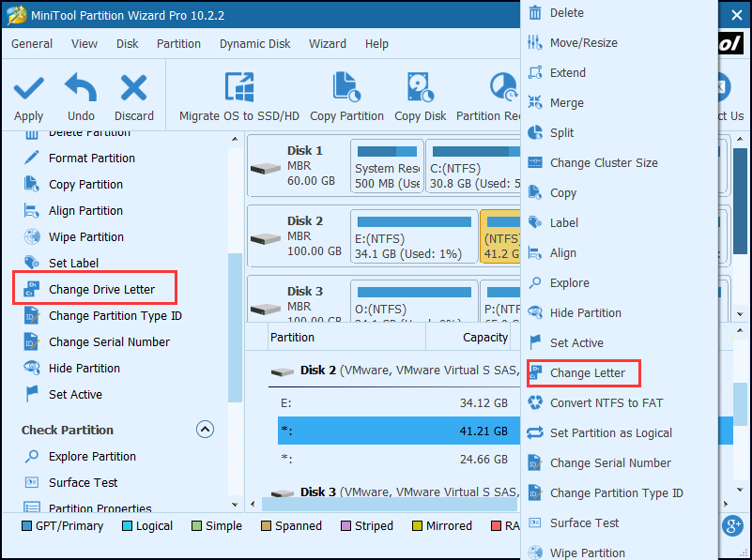Open the Partition menu in the menu bar
Screen dimensions: 752x560
click(178, 43)
